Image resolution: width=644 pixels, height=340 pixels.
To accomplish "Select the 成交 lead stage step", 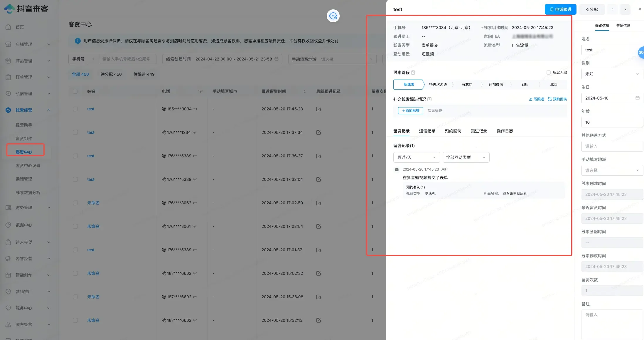I will (x=553, y=85).
